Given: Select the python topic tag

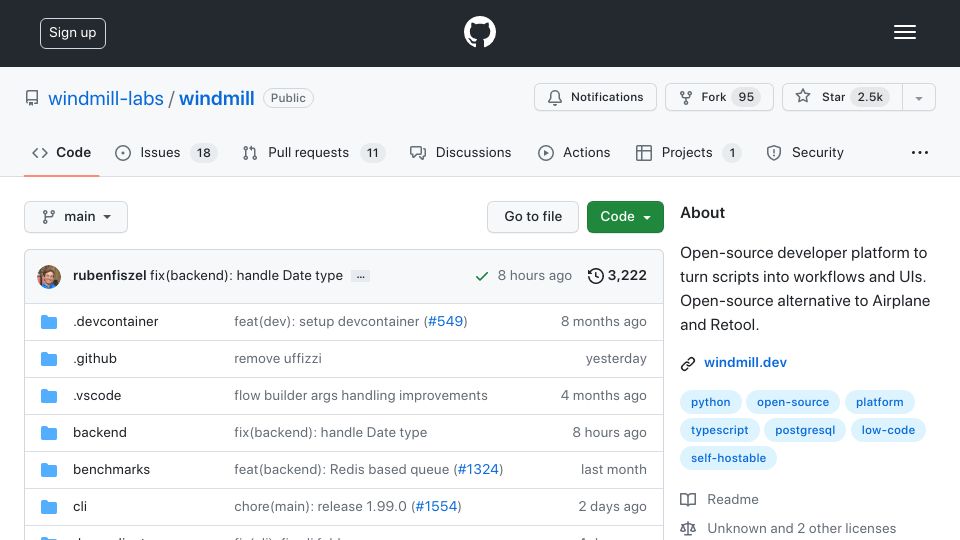Looking at the screenshot, I should click(x=711, y=402).
